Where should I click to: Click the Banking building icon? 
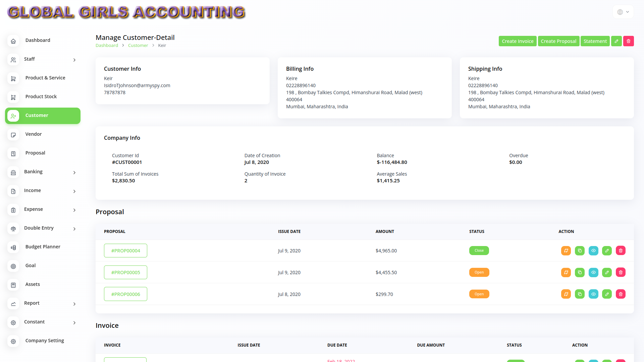[x=13, y=172]
